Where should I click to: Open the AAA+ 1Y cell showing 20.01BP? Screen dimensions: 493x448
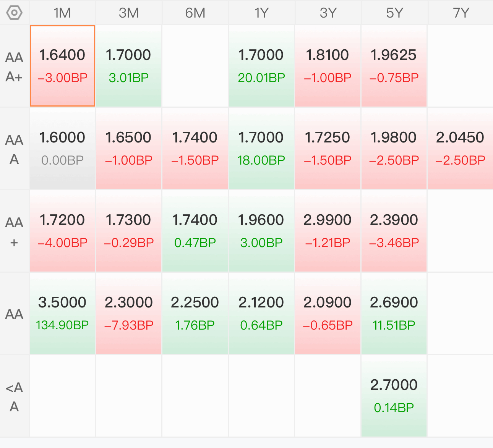coord(261,66)
